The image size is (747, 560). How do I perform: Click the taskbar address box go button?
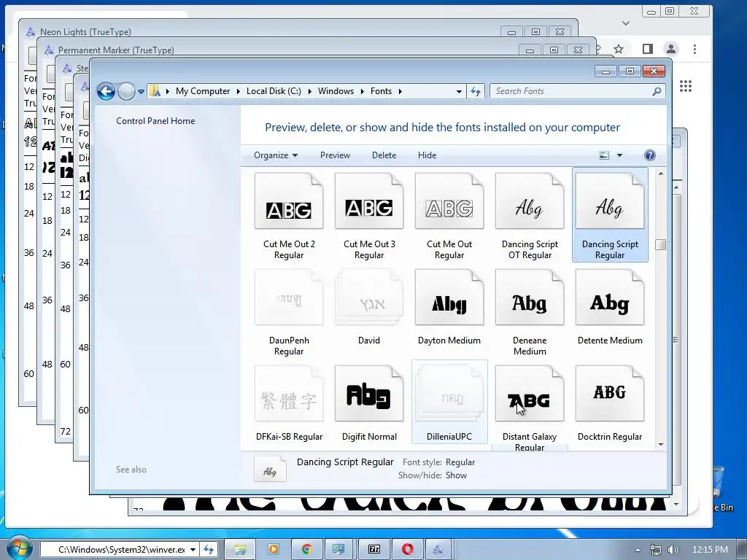209,550
